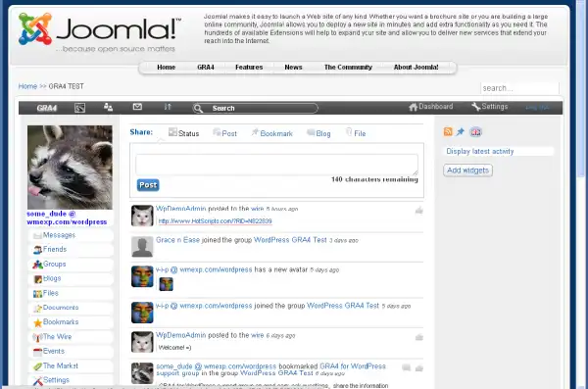
Task: Click the sort arrows icon in toolbar
Action: point(168,107)
